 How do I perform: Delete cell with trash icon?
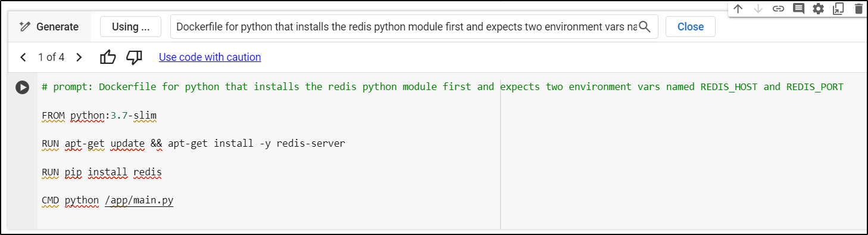(858, 8)
